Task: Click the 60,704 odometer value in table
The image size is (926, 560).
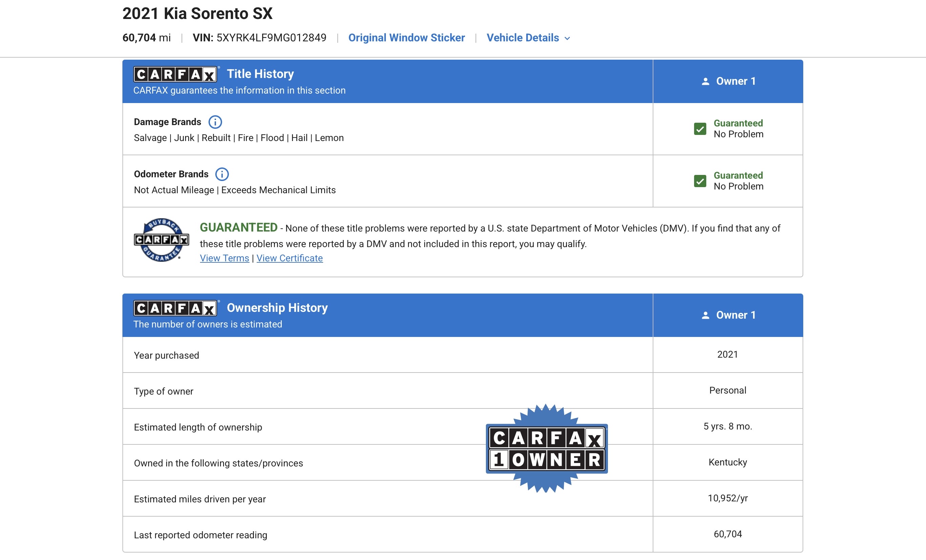Action: tap(728, 534)
